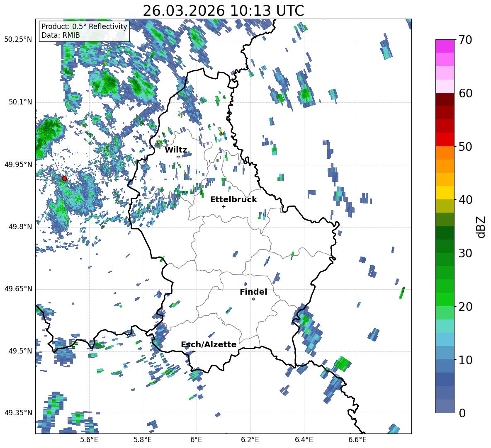Click the cross marker at Esch/Alzette

(x=194, y=351)
